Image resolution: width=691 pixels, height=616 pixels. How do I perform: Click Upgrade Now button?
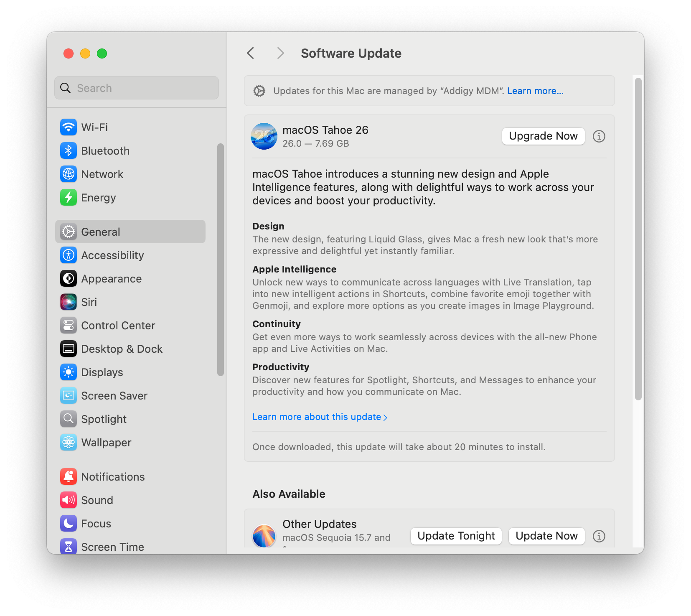pyautogui.click(x=543, y=136)
